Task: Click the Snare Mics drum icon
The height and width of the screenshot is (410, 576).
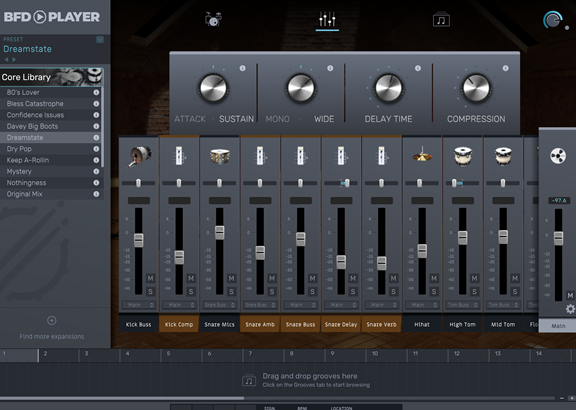Action: click(220, 156)
